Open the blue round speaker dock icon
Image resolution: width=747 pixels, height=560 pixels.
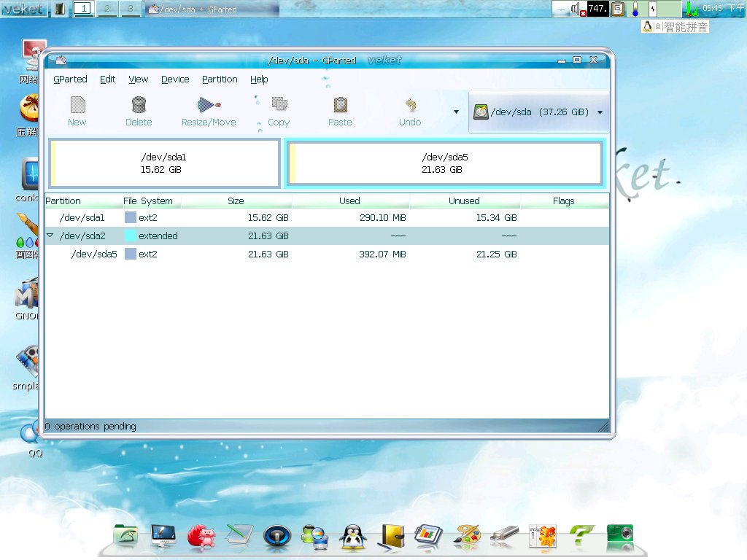click(277, 536)
